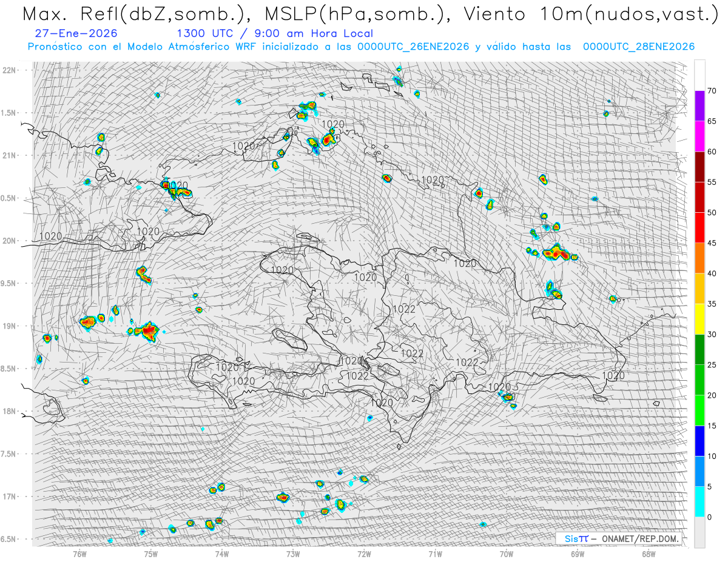Screen dimensions: 728x562
Task: Click the '69W' longitude axis label
Action: pyautogui.click(x=577, y=554)
